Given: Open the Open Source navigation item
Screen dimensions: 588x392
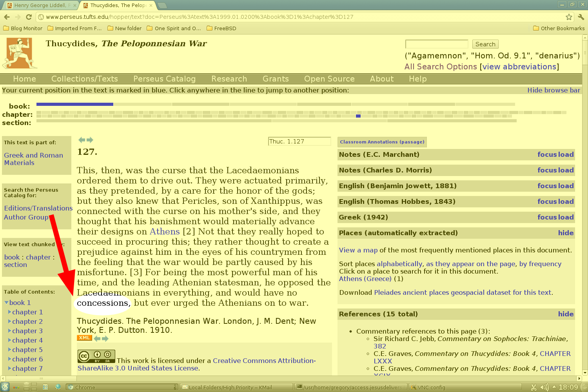Looking at the screenshot, I should [329, 79].
